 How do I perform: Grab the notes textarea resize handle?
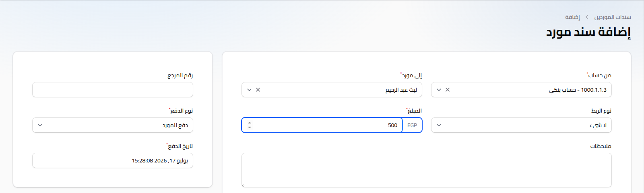tap(244, 185)
